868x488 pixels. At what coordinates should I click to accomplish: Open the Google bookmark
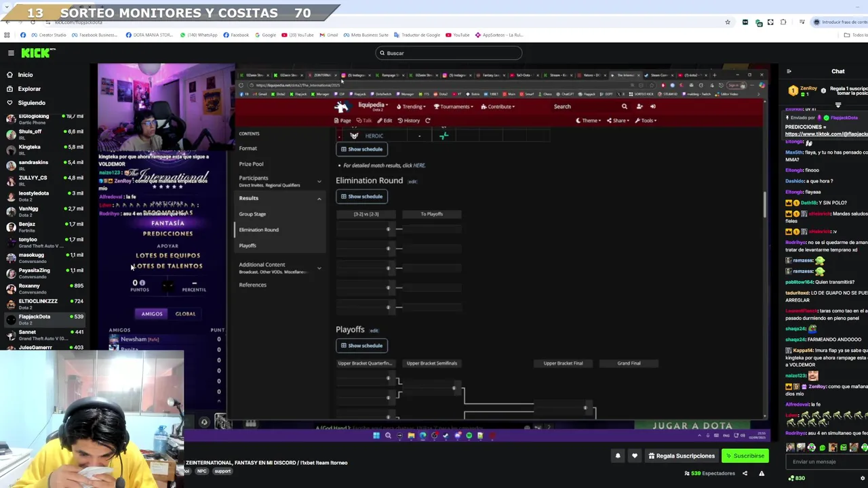tap(266, 35)
